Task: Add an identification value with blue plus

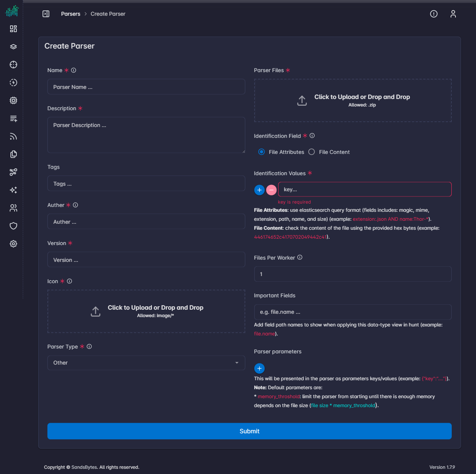Action: [259, 190]
